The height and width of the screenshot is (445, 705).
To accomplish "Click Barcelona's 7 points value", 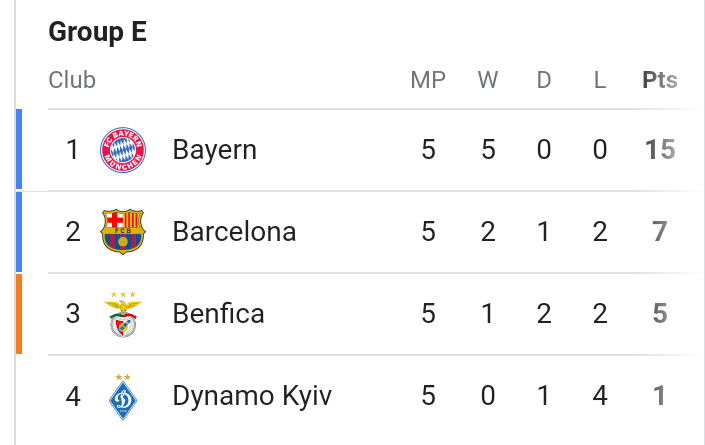I will 660,231.
